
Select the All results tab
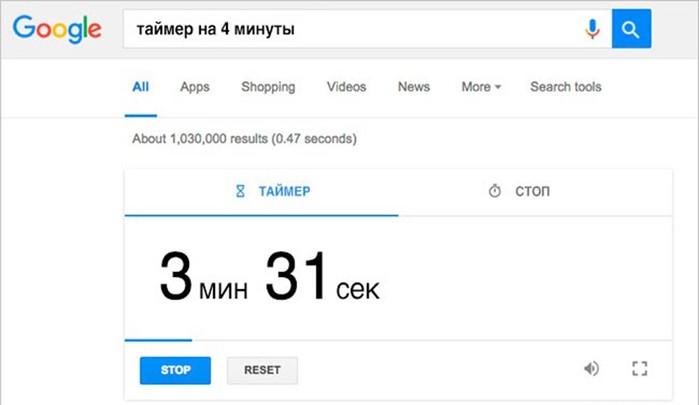tap(140, 87)
